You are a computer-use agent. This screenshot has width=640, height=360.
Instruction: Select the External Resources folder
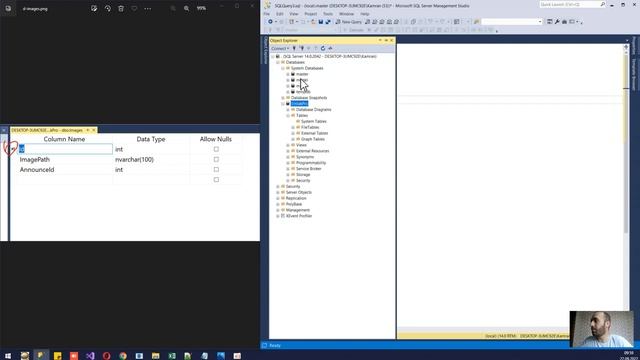(x=312, y=151)
